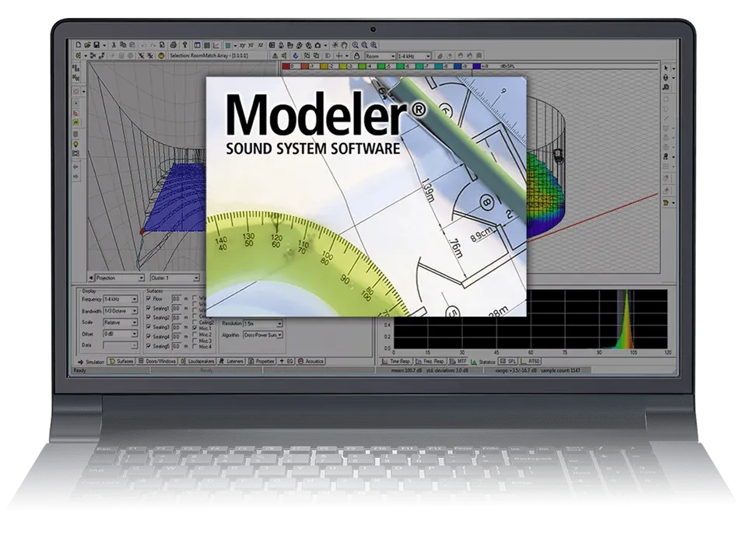Image resolution: width=747 pixels, height=560 pixels.
Task: Open the Offset 0 dB dropdown
Action: 121,334
